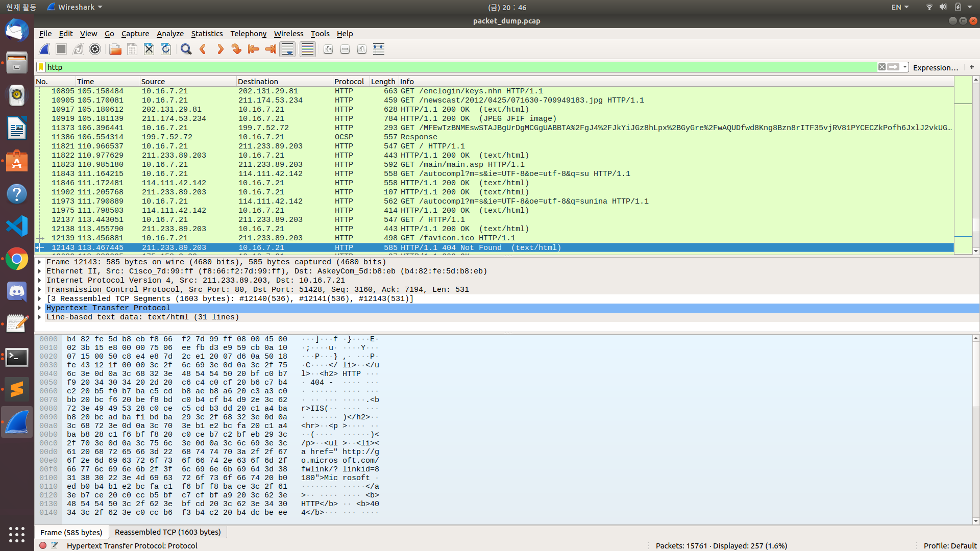Switch to Reassembled TCP tab

tap(167, 532)
